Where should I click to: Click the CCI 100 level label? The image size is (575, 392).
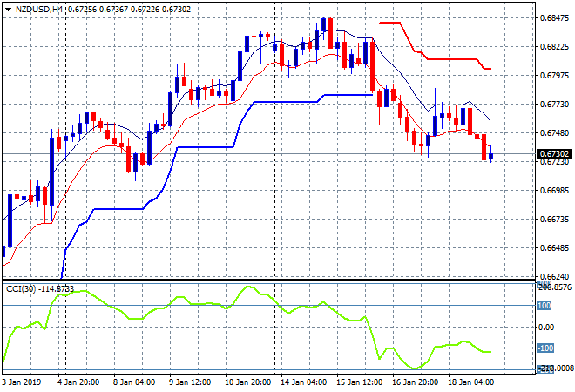coord(545,306)
